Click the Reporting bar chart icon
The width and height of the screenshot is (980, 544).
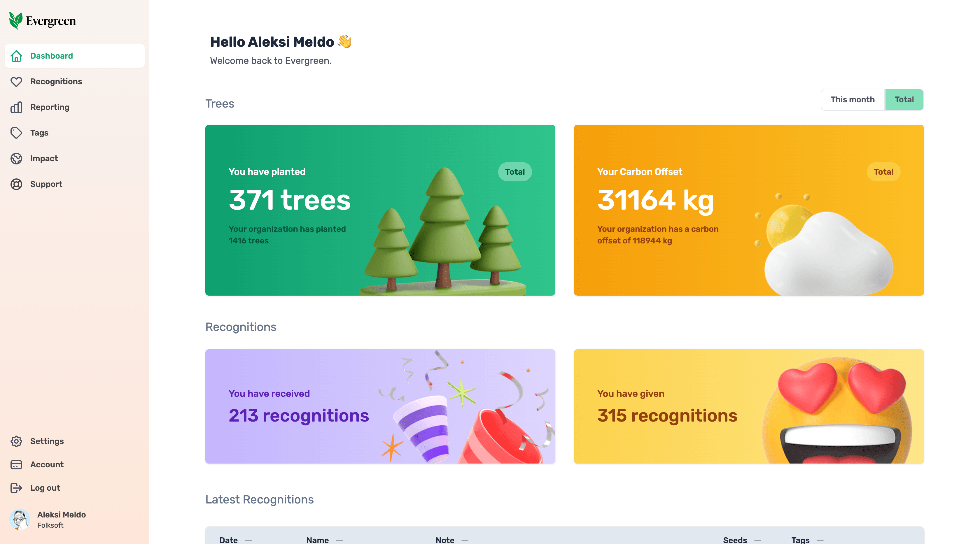16,108
